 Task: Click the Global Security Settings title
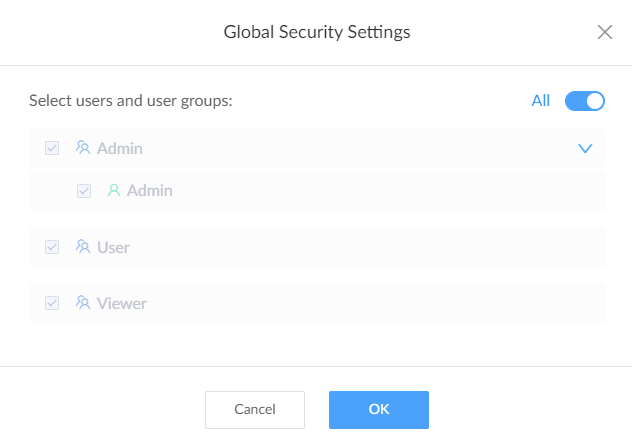317,32
